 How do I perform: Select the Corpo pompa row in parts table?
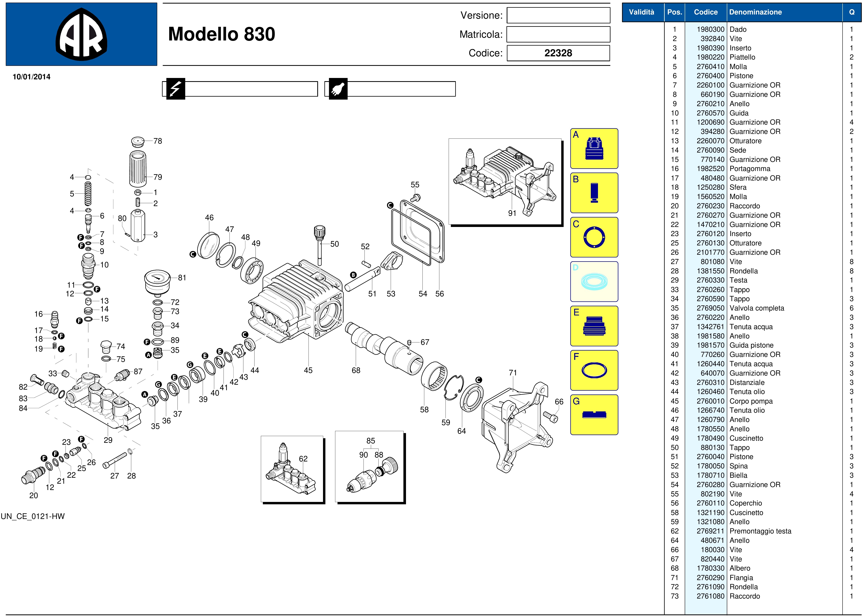[751, 401]
